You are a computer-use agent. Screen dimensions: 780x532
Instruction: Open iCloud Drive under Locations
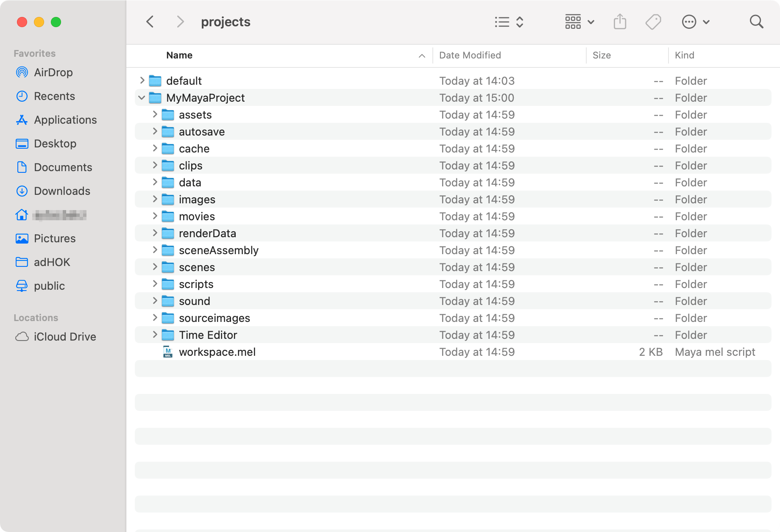[x=65, y=337]
